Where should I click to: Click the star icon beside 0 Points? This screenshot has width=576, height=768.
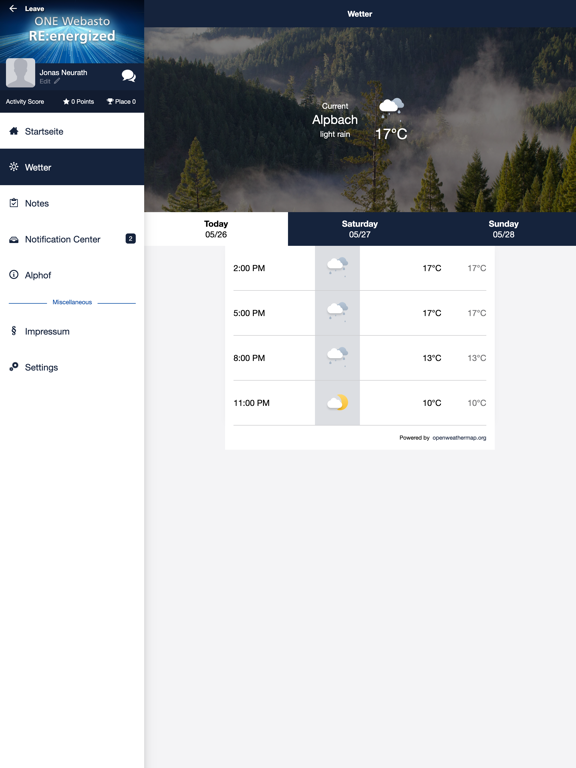tap(66, 101)
